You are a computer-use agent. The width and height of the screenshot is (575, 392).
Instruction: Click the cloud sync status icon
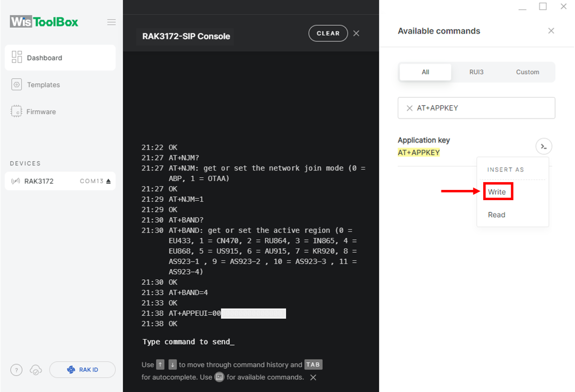(36, 370)
